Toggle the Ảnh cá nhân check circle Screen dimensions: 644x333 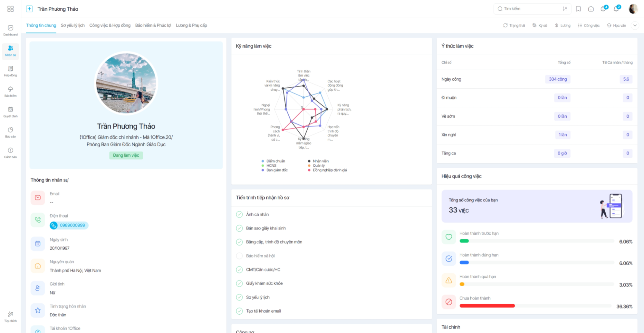pyautogui.click(x=239, y=214)
